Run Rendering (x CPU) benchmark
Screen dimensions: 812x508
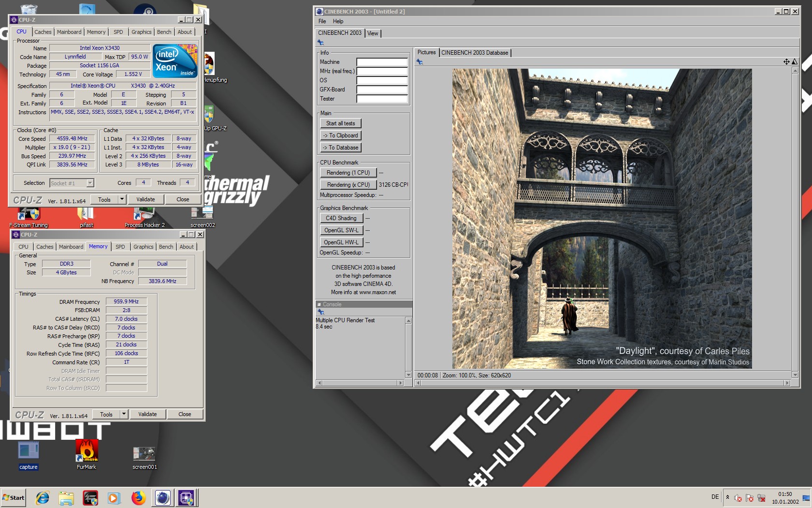coord(348,185)
